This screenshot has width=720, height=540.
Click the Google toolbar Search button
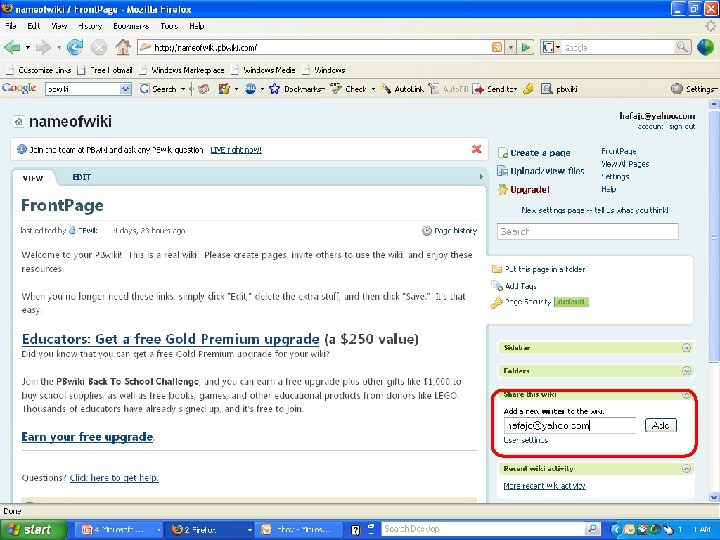[158, 89]
